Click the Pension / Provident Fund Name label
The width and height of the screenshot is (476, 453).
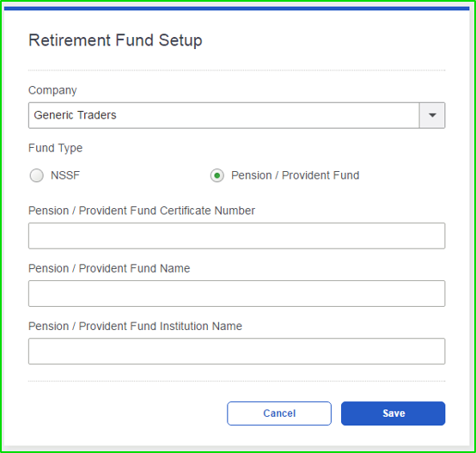tap(109, 268)
